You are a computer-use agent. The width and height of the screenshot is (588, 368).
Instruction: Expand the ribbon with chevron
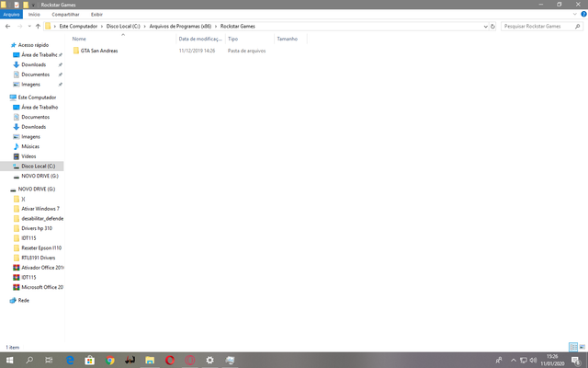(575, 15)
